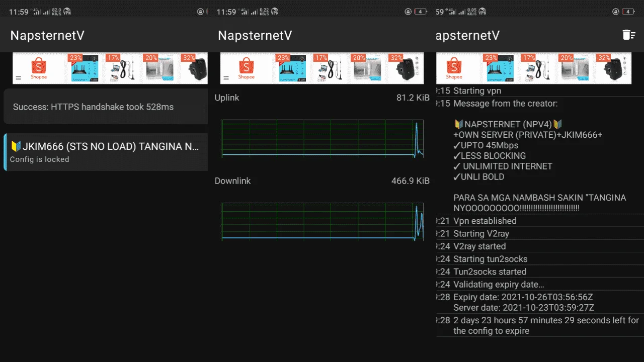
Task: Tap the 11:59 clock in middle status bar
Action: pyautogui.click(x=226, y=12)
